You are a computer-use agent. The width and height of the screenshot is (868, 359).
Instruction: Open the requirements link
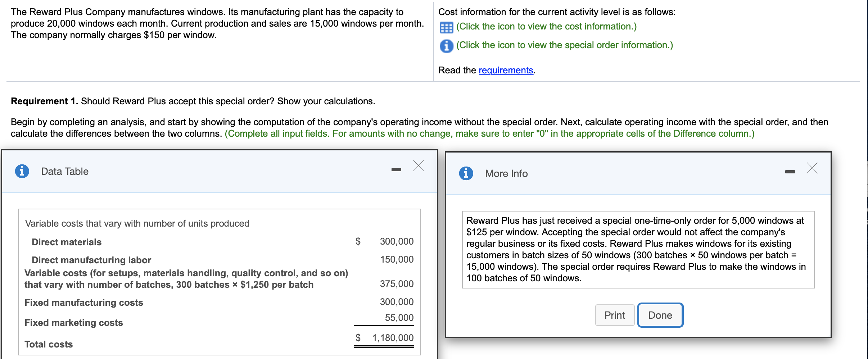click(x=505, y=70)
